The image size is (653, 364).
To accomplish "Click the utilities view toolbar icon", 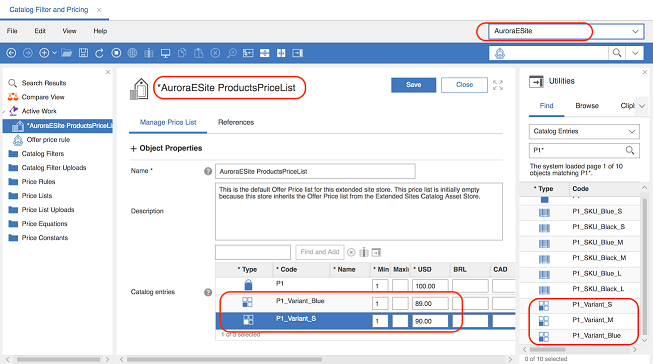I will coord(297,53).
